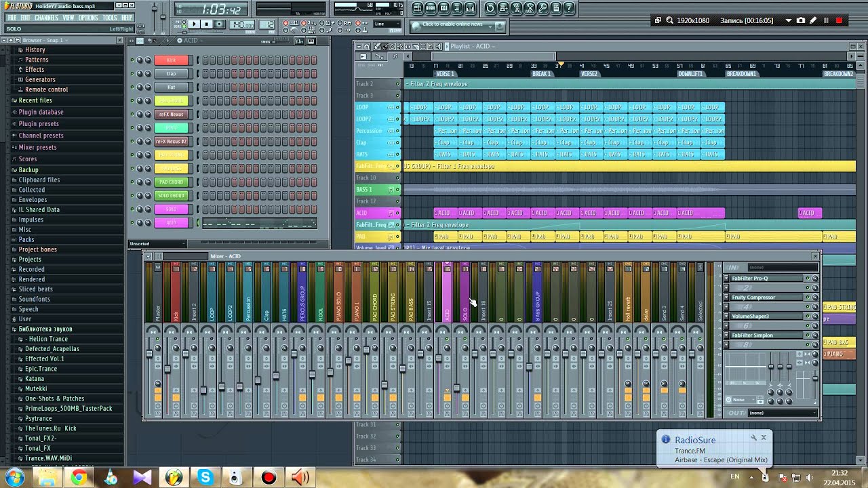Show the piano roll via toolbar icon

pos(444,8)
